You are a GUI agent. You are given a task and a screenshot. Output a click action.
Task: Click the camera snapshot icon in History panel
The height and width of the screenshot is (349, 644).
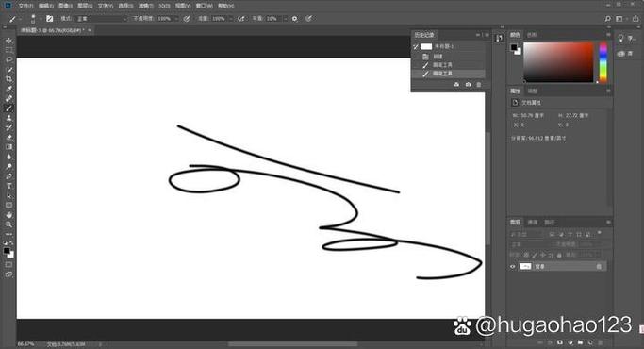(469, 84)
